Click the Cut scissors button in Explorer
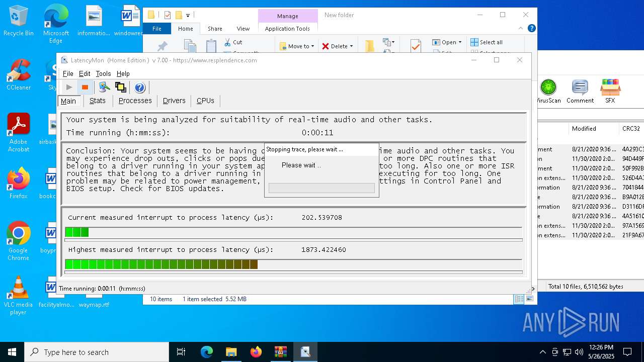The height and width of the screenshot is (362, 644). (x=233, y=42)
